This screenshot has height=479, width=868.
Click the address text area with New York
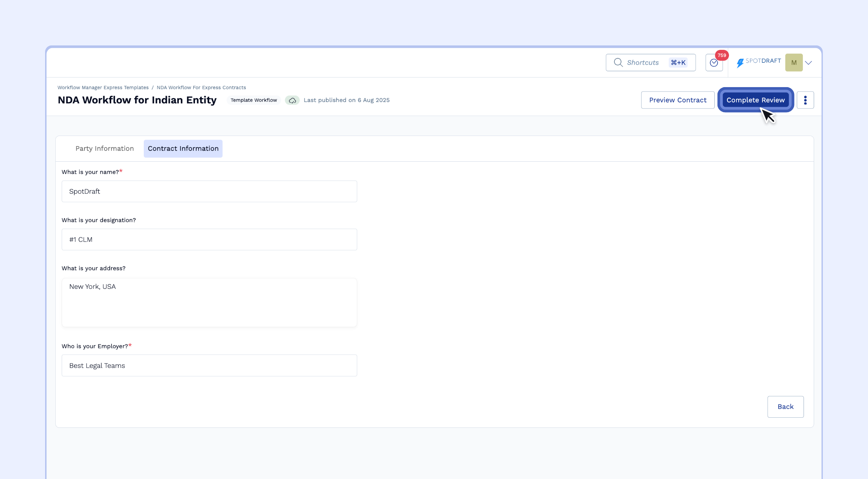pyautogui.click(x=209, y=302)
